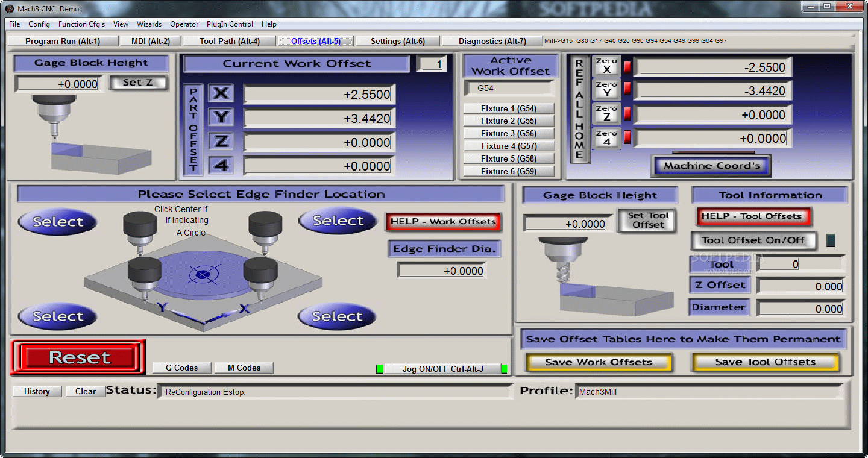The width and height of the screenshot is (868, 458).
Task: Click the Y part offset field +3.4420
Action: (x=319, y=118)
